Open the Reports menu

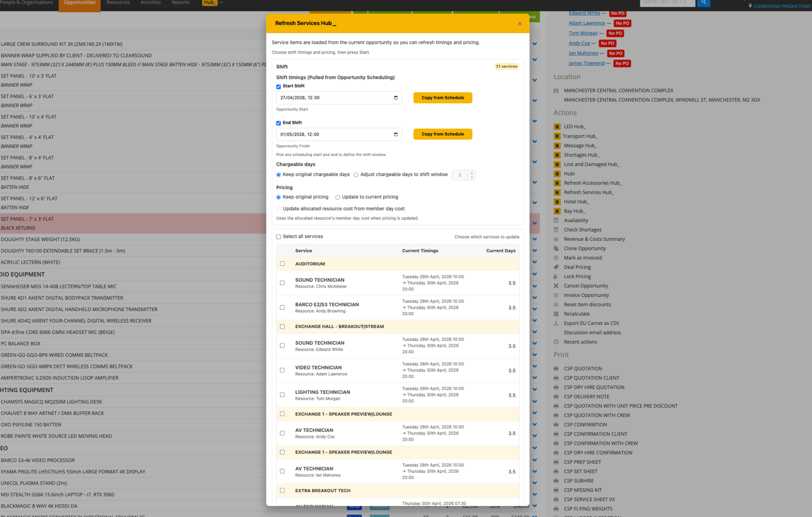pos(180,3)
